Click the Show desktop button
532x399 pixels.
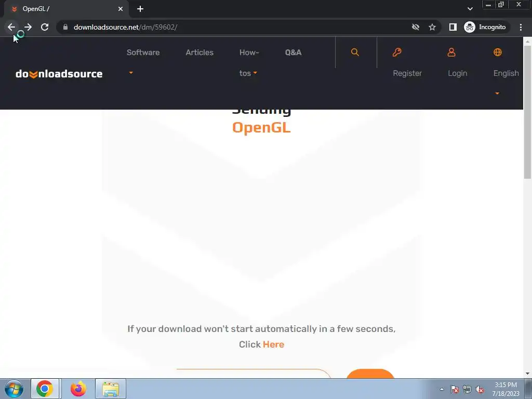pyautogui.click(x=528, y=389)
